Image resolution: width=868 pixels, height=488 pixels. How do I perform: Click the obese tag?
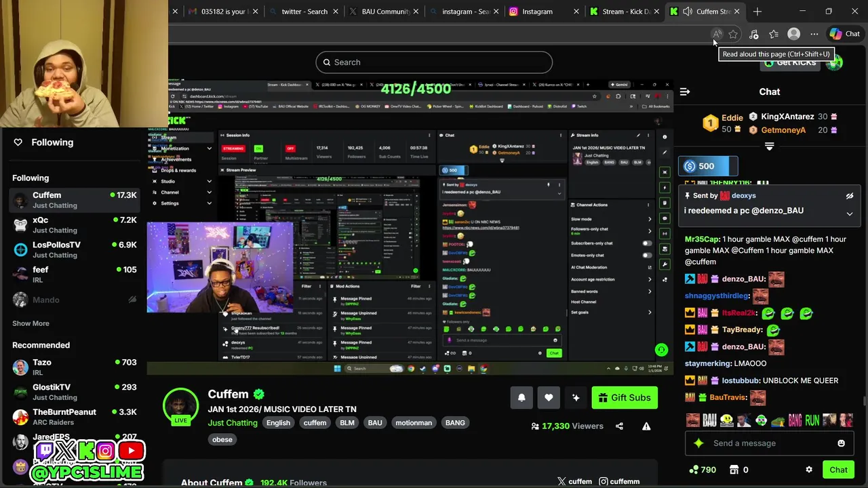[222, 440]
